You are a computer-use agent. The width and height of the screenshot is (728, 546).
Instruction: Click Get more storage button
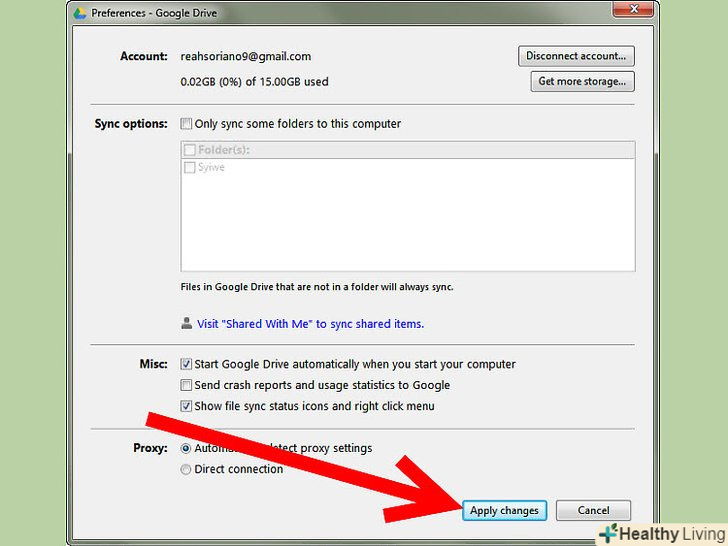[582, 81]
